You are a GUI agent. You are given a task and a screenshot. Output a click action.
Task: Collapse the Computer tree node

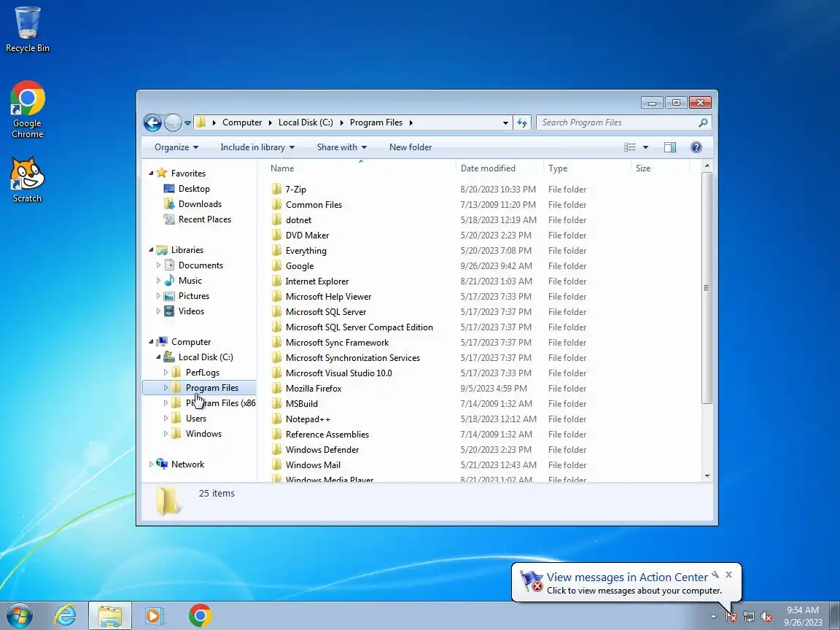(x=151, y=342)
